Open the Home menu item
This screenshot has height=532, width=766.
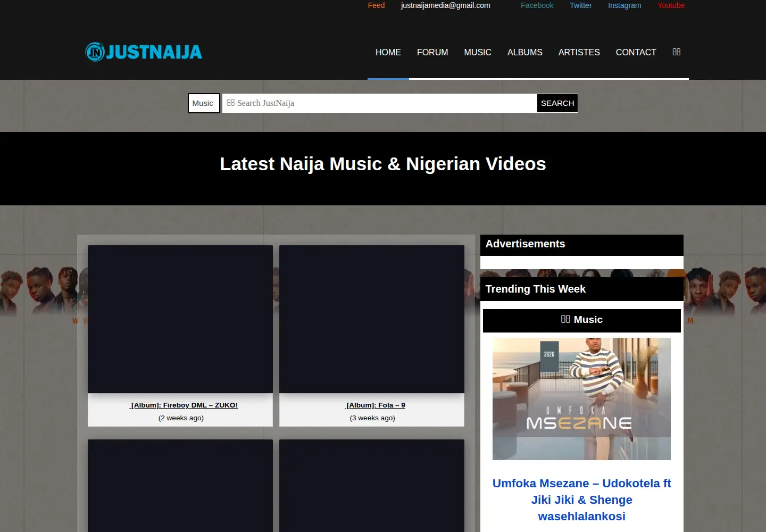388,52
